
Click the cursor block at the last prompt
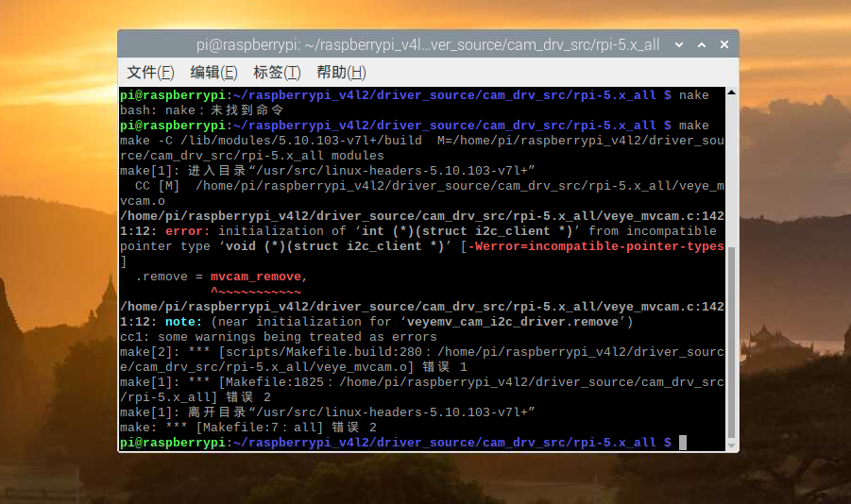click(x=683, y=443)
